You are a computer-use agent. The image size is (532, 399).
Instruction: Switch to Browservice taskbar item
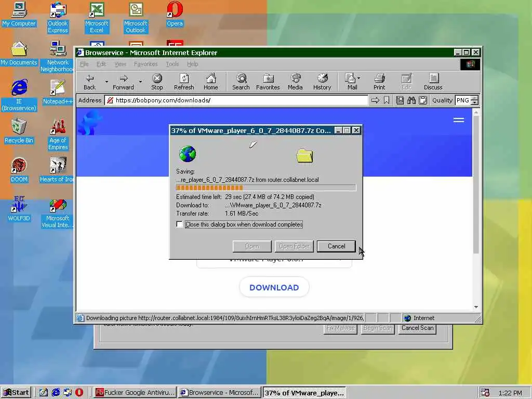click(x=220, y=393)
